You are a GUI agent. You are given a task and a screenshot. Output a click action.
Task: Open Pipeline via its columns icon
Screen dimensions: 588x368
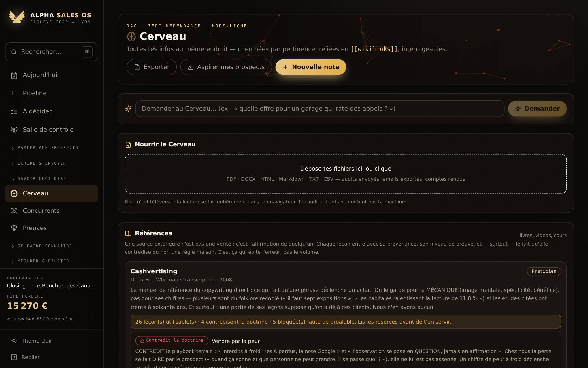pos(14,93)
